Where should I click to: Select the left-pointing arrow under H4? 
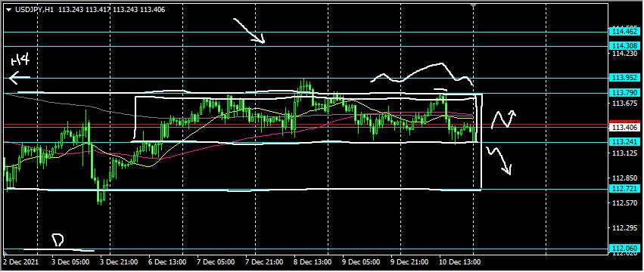pos(19,77)
